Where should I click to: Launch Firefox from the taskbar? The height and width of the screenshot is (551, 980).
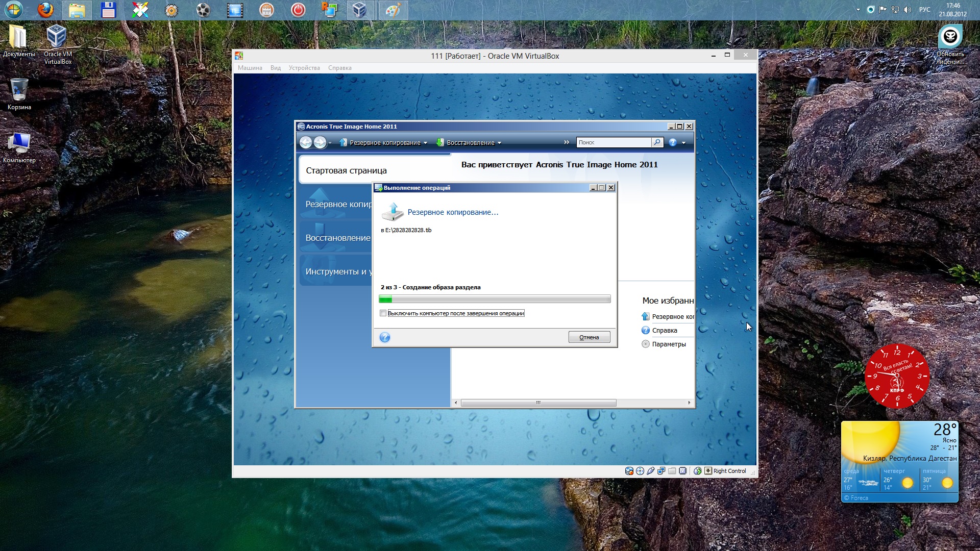click(45, 10)
